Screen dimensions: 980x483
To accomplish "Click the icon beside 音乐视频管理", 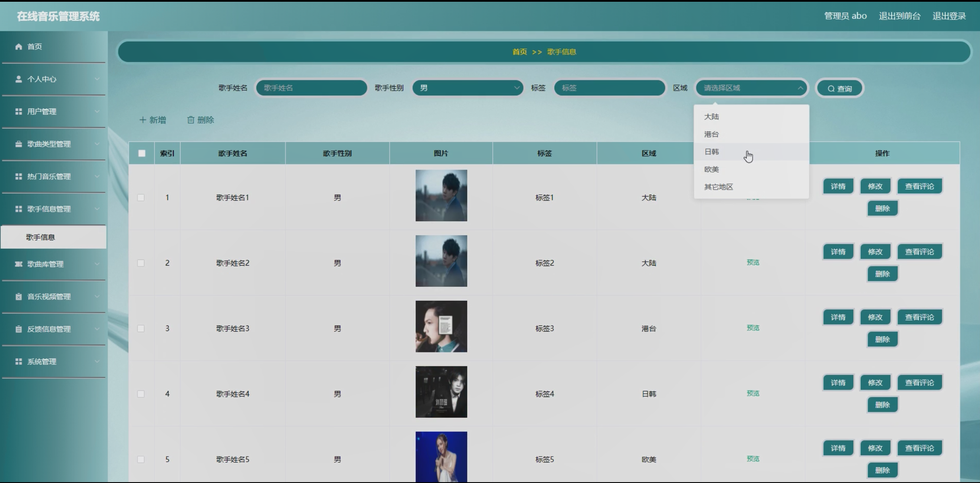I will coord(19,297).
